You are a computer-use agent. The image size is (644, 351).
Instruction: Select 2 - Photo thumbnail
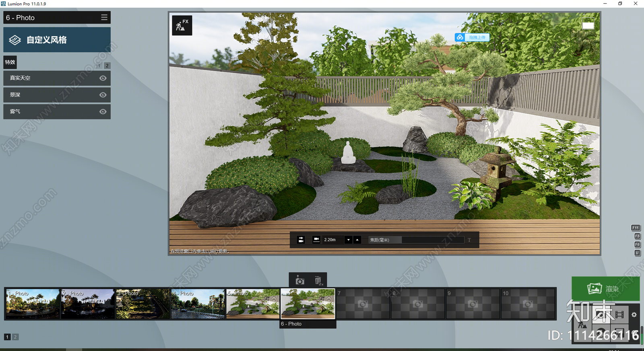pyautogui.click(x=88, y=304)
